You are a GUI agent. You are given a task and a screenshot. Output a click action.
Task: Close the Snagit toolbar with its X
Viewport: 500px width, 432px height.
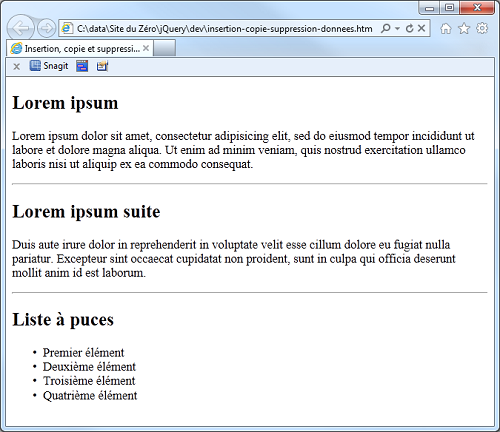coord(16,67)
